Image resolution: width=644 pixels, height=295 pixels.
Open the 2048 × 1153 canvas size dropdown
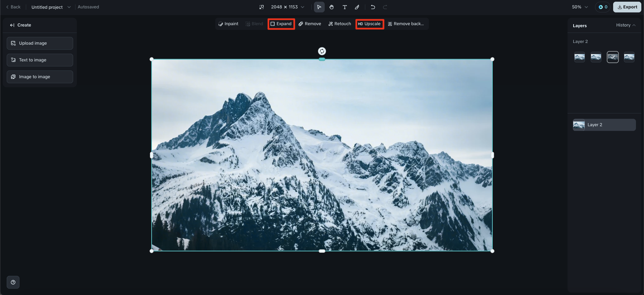287,7
